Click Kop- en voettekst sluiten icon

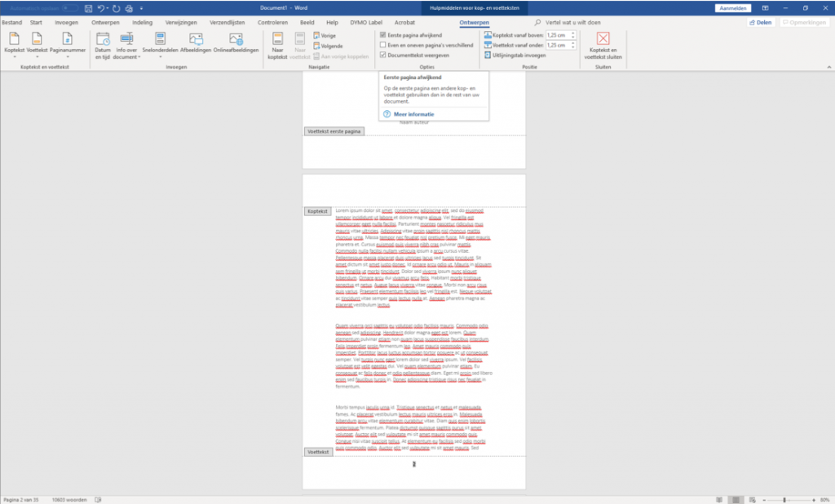(603, 43)
